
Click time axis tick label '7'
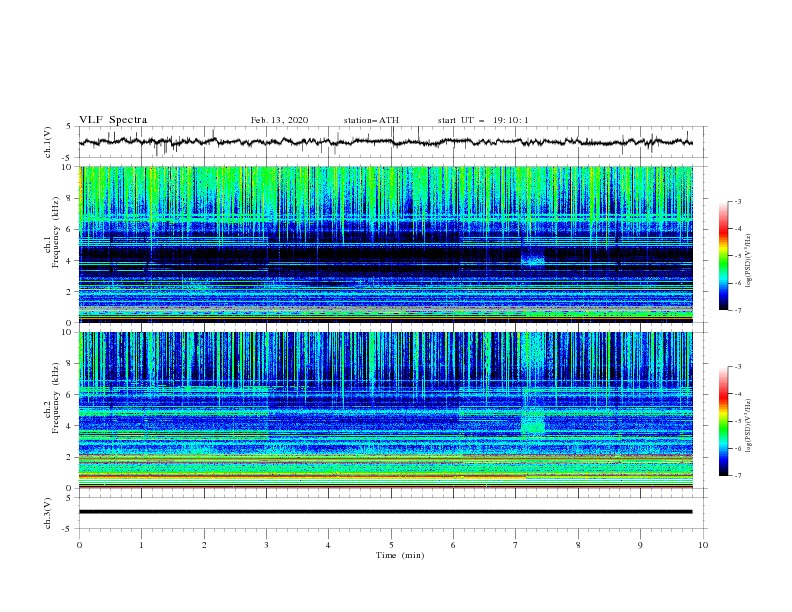click(516, 545)
